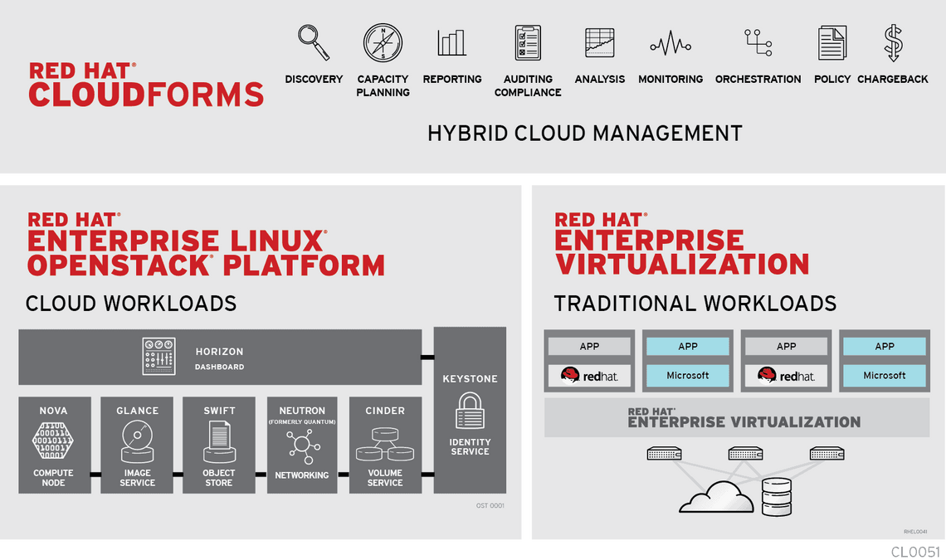Click the Red Hat CloudForms logo
The image size is (946, 560).
146,85
